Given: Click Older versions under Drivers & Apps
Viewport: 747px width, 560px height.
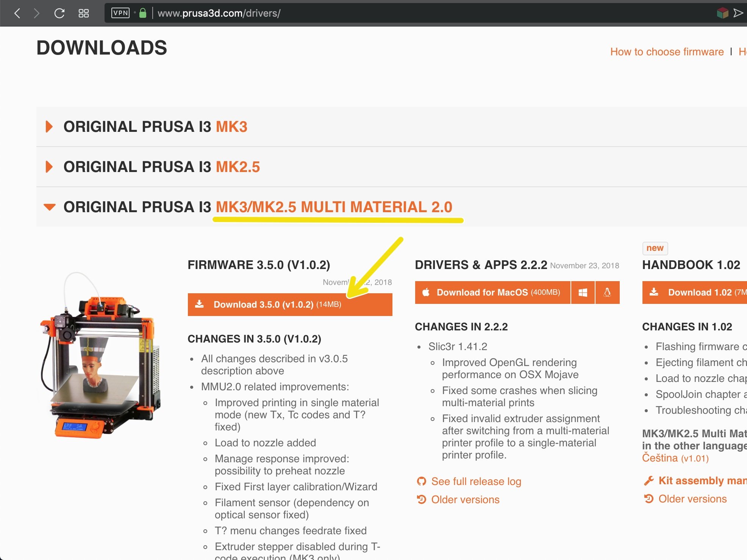Looking at the screenshot, I should 465,500.
